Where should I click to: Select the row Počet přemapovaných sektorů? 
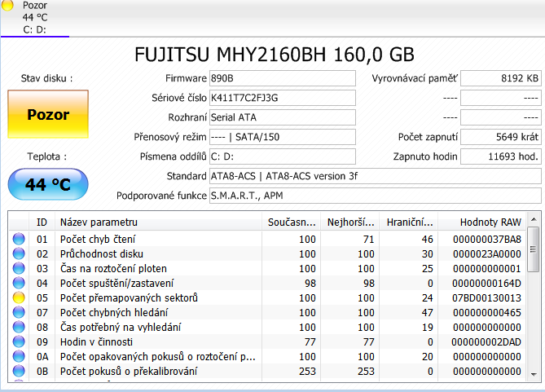click(x=268, y=297)
